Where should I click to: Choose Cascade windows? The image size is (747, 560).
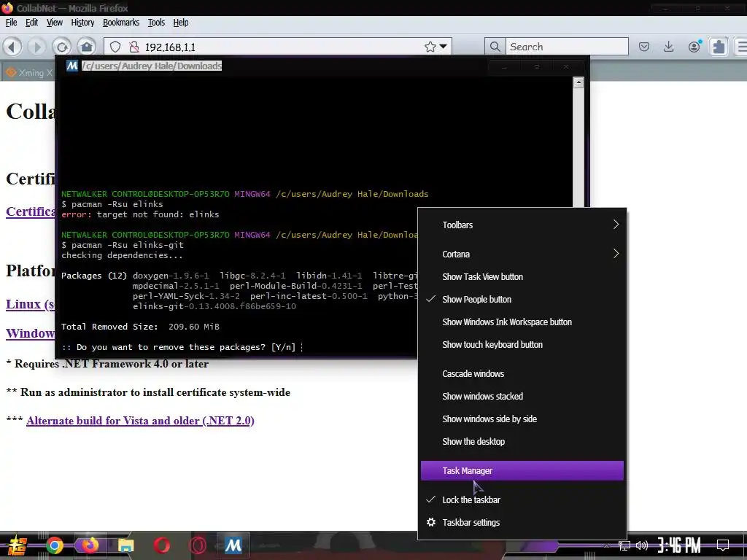point(522,373)
